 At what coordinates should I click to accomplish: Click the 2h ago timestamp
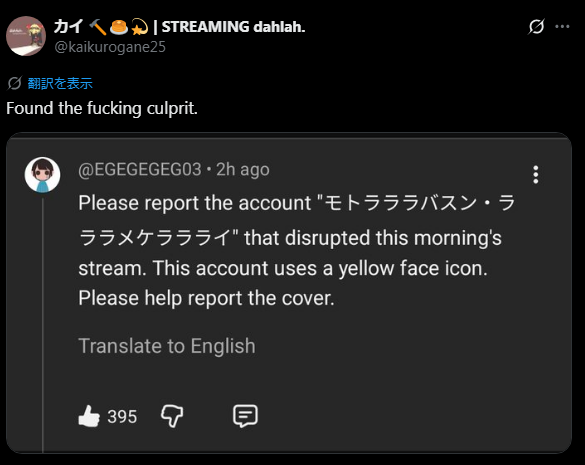[243, 169]
